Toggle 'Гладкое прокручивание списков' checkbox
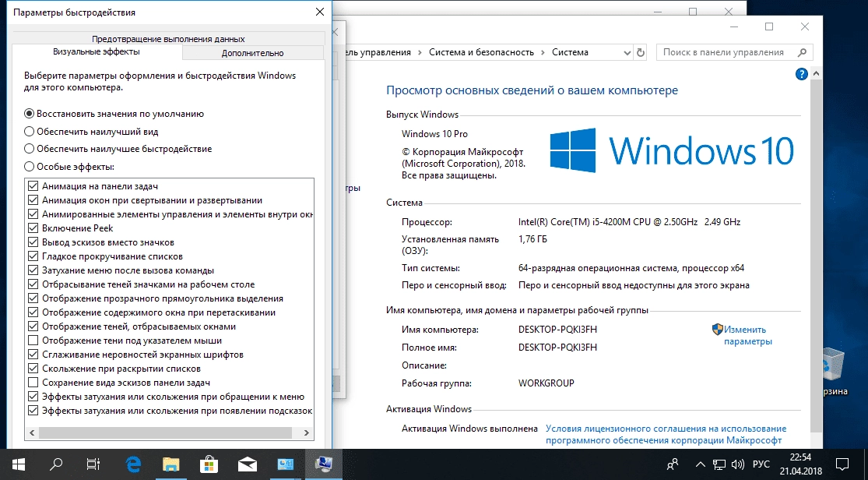 tap(33, 256)
